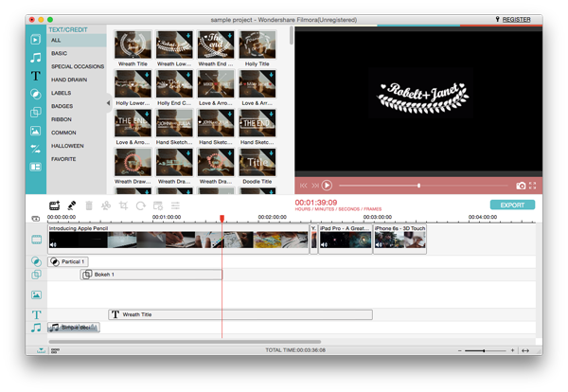Take a snapshot with the camera icon
The width and height of the screenshot is (568, 392).
coord(521,186)
